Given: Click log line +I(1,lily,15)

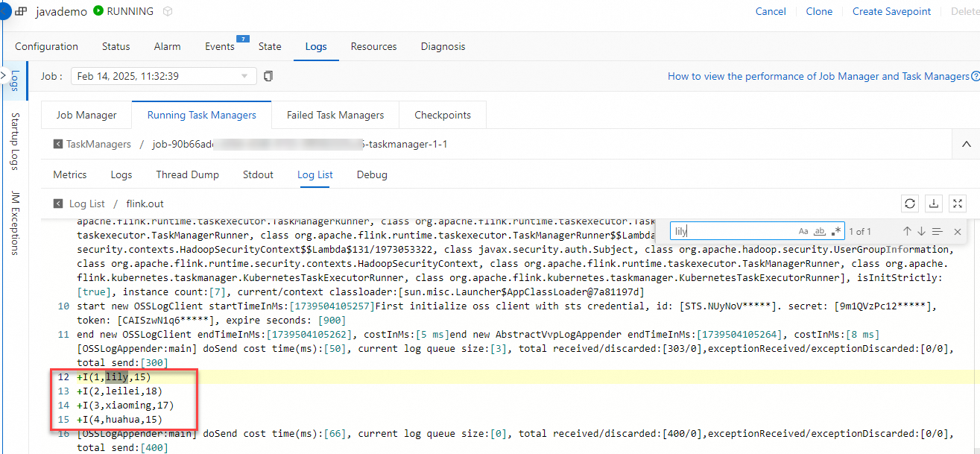Looking at the screenshot, I should tap(114, 377).
